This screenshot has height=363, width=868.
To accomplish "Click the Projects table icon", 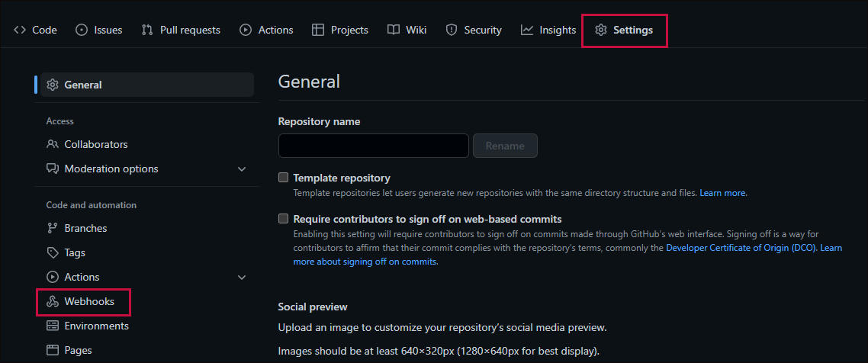I will coord(318,30).
